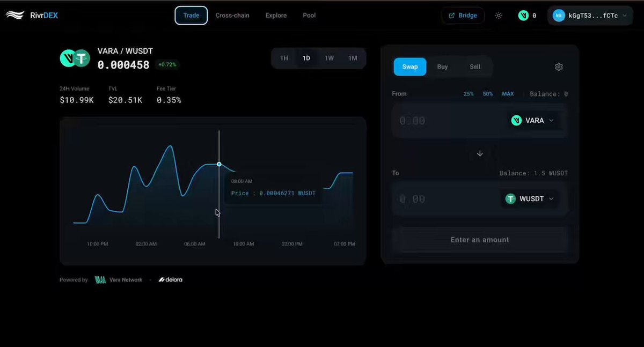Select the 1D chart timeframe
Viewport: 644px width, 347px height.
(x=306, y=58)
